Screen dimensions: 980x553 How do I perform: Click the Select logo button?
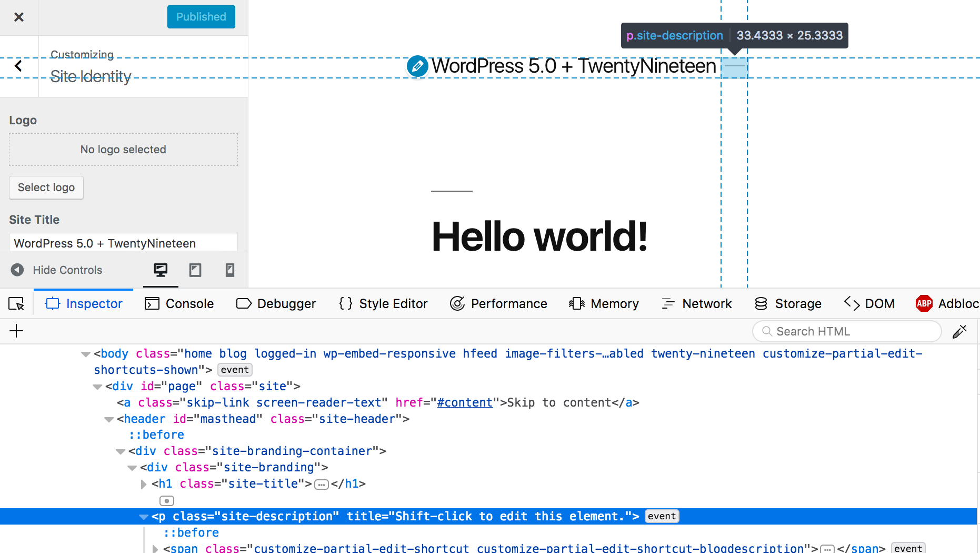[46, 187]
